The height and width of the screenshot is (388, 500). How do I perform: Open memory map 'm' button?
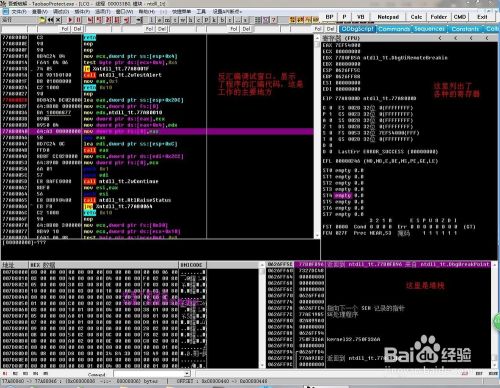tap(167, 20)
